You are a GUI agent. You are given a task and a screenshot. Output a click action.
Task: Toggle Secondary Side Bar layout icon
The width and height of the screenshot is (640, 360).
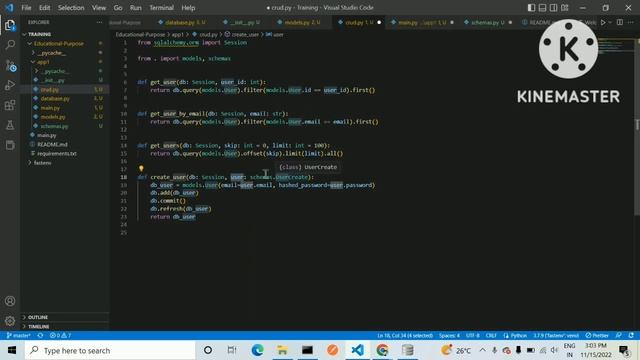(x=553, y=8)
